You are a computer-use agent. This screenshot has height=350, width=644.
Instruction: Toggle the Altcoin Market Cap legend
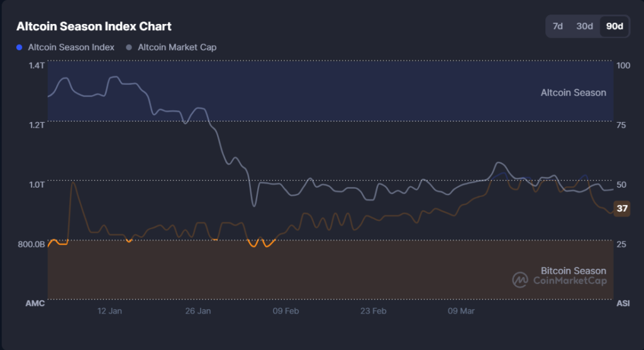pyautogui.click(x=177, y=47)
